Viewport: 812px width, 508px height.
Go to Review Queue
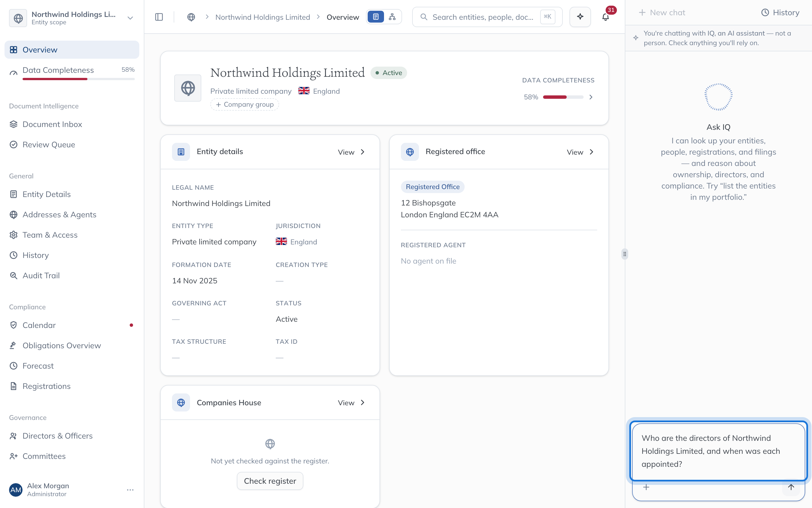[72, 144]
